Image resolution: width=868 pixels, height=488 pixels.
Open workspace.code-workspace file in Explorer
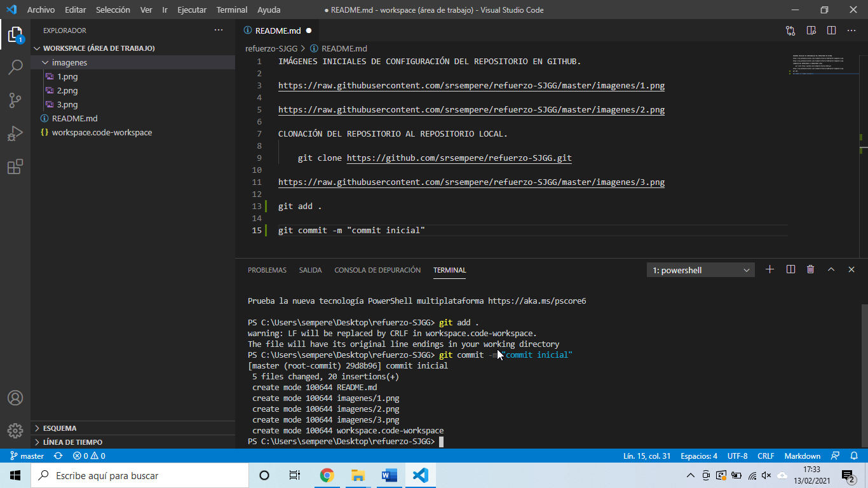click(133, 132)
